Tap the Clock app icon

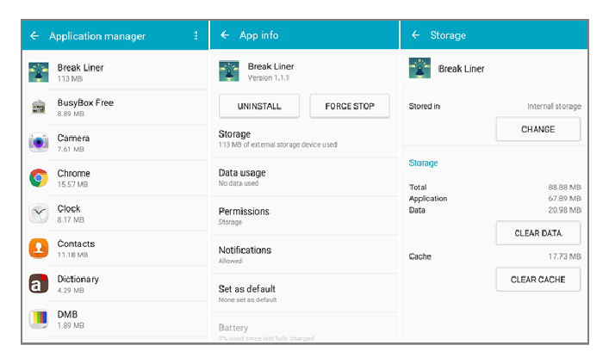tap(39, 213)
